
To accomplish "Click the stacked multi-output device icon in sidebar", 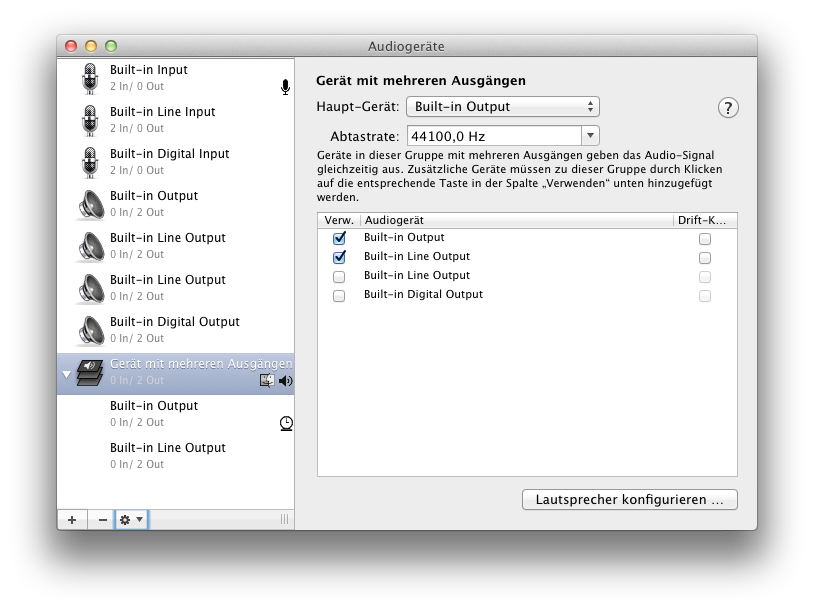I will 90,372.
